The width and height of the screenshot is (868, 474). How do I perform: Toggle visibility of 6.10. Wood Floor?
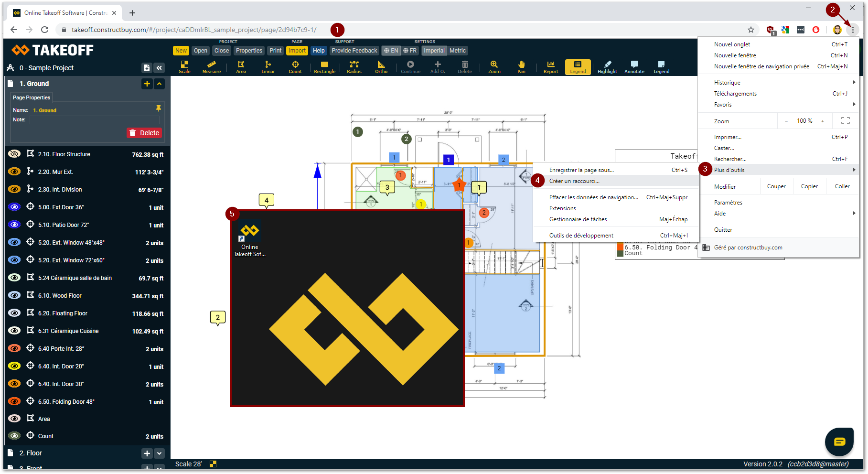click(x=14, y=295)
